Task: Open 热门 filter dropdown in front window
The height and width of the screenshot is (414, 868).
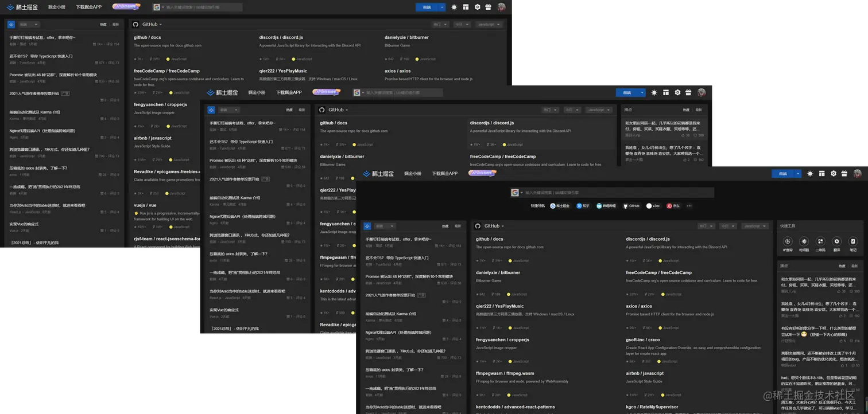Action: (707, 226)
